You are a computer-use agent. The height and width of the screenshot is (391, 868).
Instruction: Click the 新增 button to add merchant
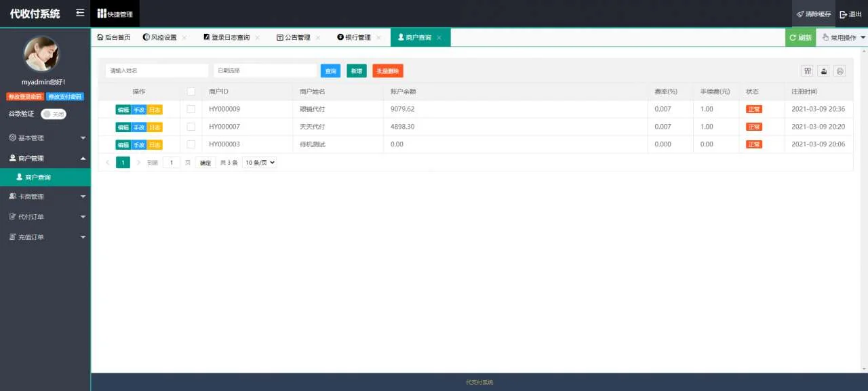356,70
